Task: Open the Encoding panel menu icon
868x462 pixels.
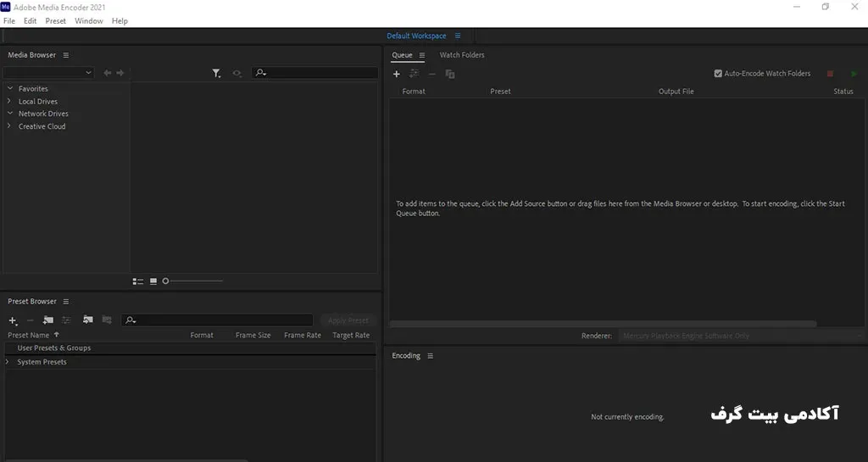Action: [430, 356]
